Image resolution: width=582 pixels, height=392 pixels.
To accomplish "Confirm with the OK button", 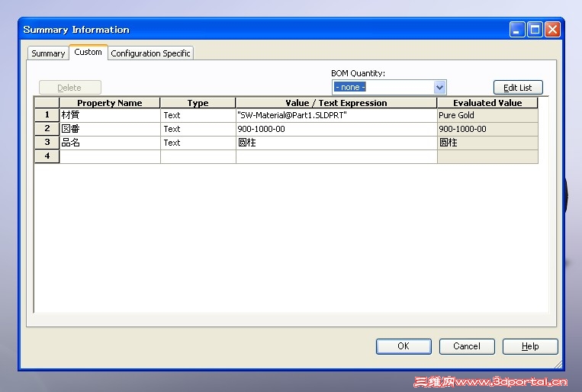I will coord(404,346).
